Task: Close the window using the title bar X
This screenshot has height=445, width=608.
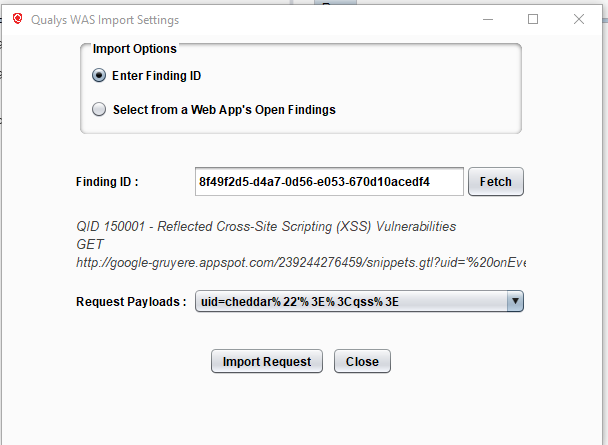Action: tap(579, 18)
